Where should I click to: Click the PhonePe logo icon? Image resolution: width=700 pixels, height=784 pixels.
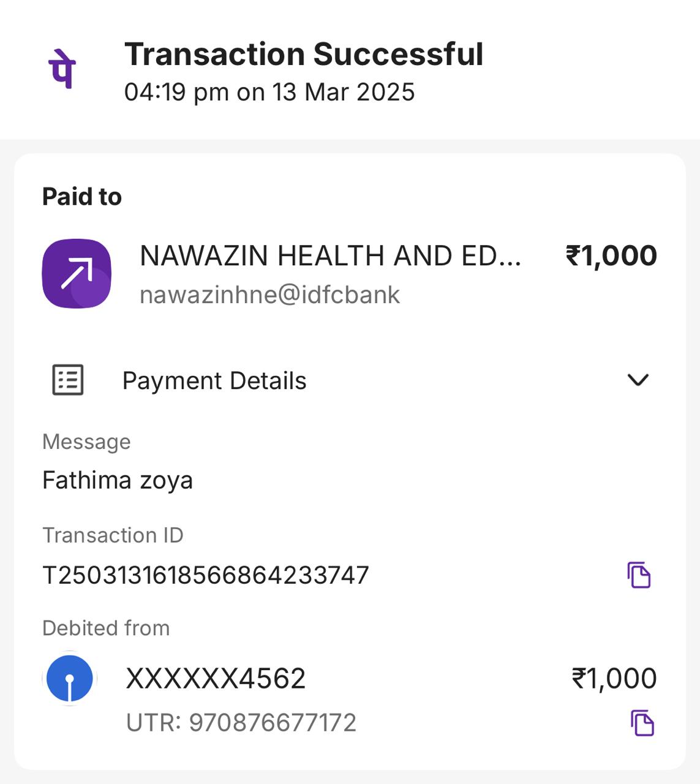point(61,69)
